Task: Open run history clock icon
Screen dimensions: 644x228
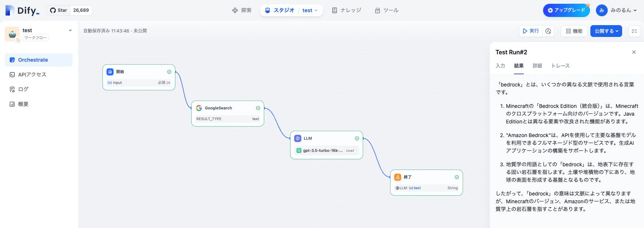Action: point(548,31)
